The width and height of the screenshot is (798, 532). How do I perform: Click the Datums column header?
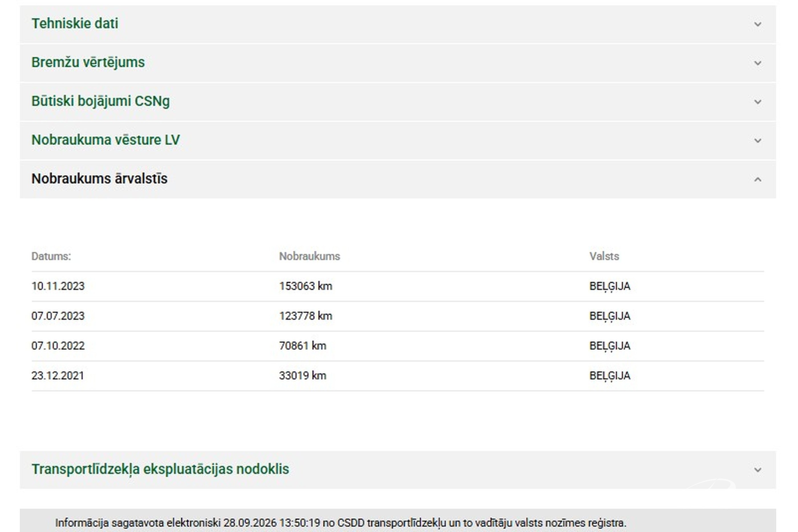tap(51, 256)
